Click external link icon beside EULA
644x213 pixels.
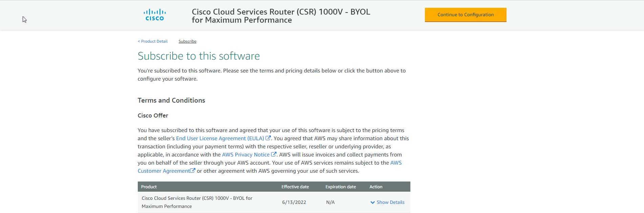268,138
